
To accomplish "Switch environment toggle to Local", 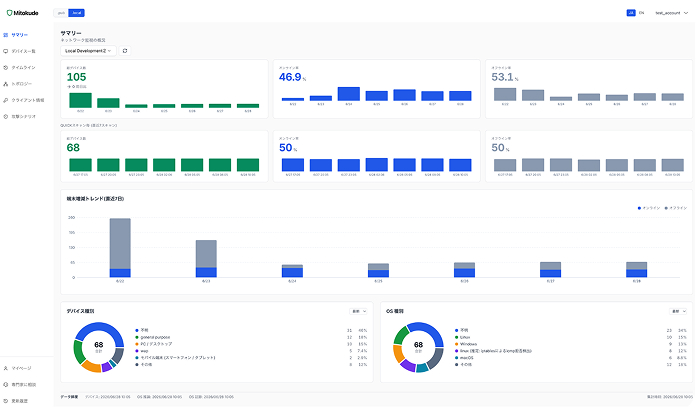I will click(x=76, y=13).
